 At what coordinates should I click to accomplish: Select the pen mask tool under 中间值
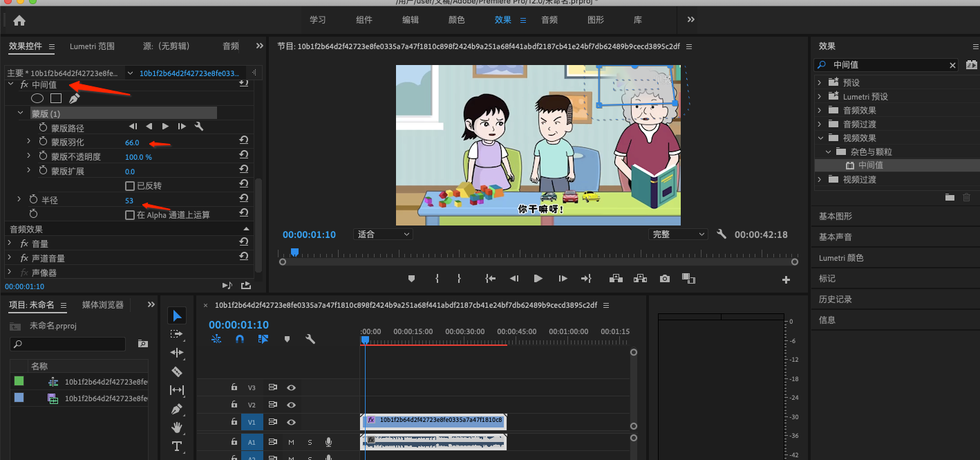[x=74, y=98]
